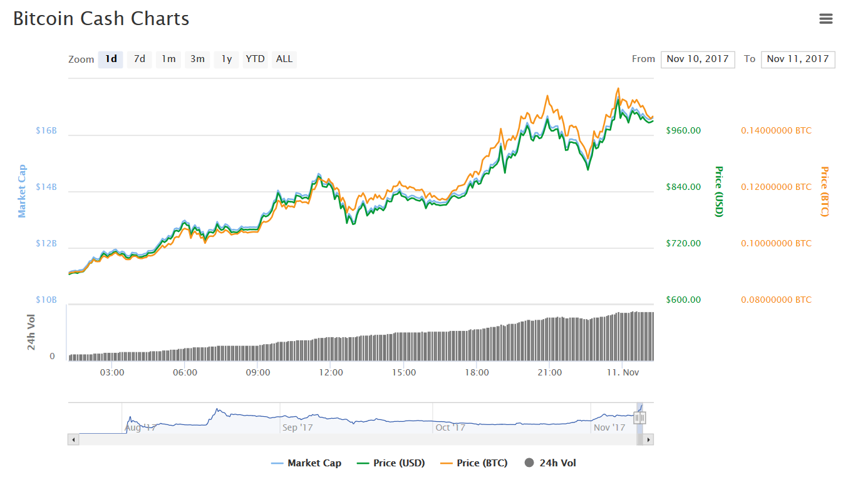Click the From date field Nov 10, 2017
This screenshot has width=868, height=477.
pyautogui.click(x=698, y=59)
